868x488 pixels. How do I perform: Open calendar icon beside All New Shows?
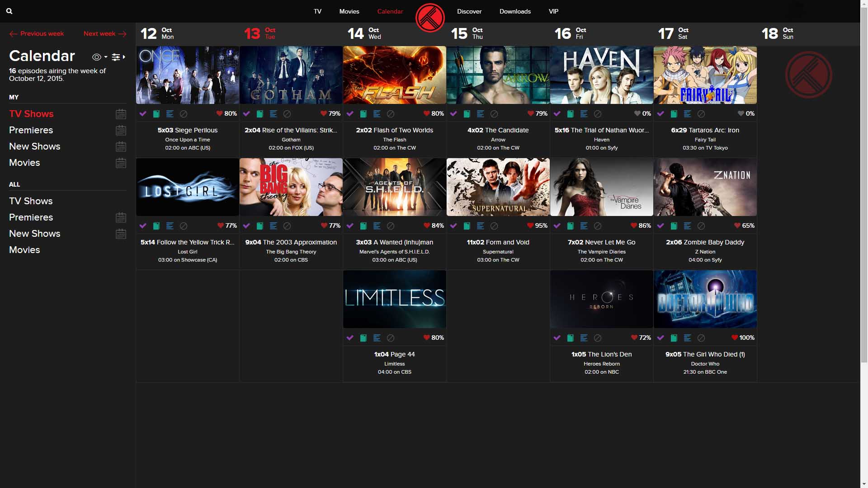pos(121,234)
